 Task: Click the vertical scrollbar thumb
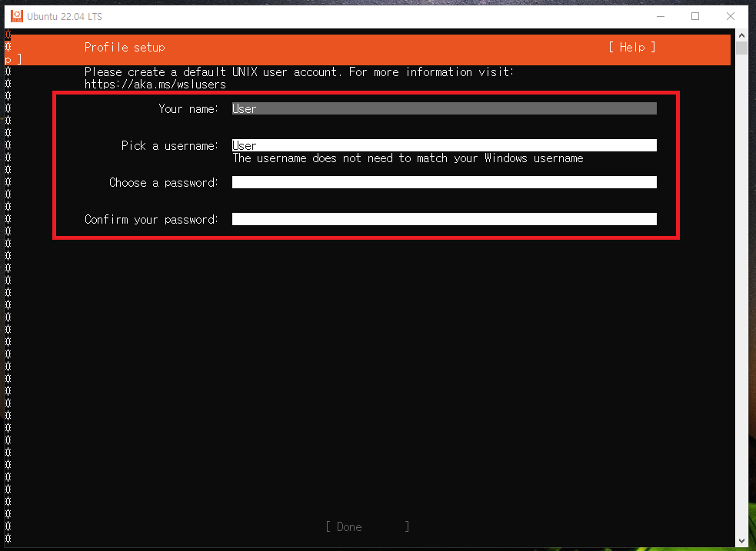(741, 48)
